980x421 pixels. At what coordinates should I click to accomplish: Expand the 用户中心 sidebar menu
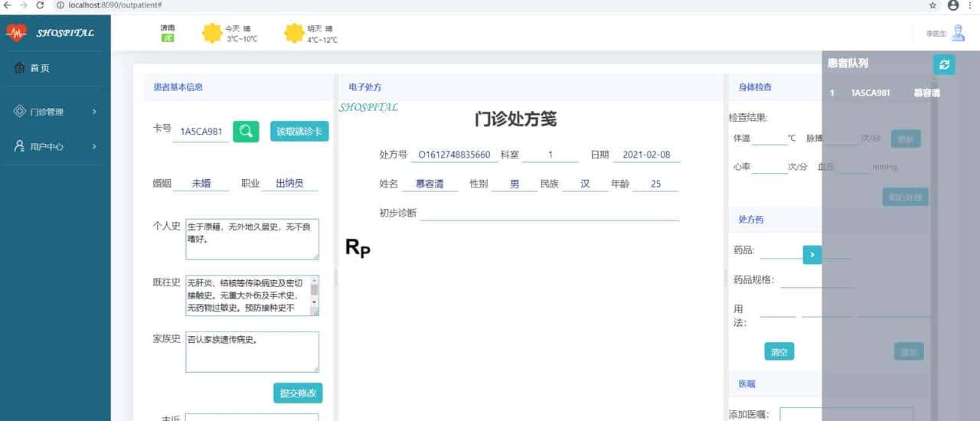pyautogui.click(x=55, y=146)
